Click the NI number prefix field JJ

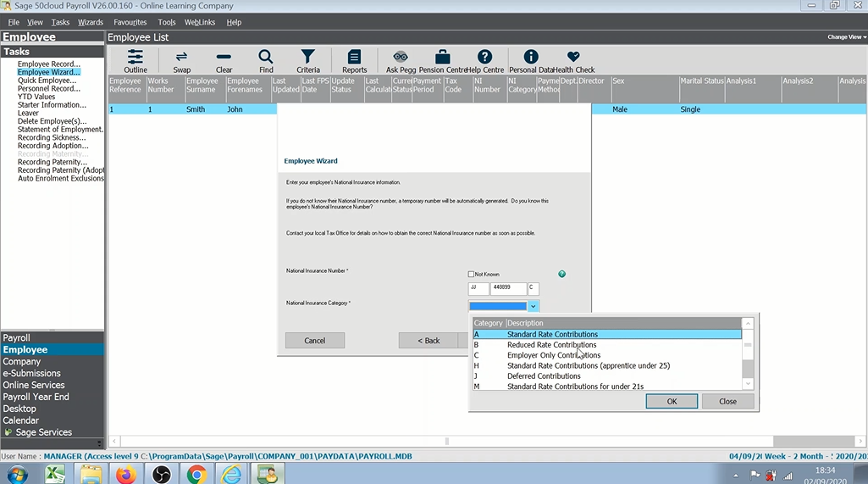pos(478,288)
